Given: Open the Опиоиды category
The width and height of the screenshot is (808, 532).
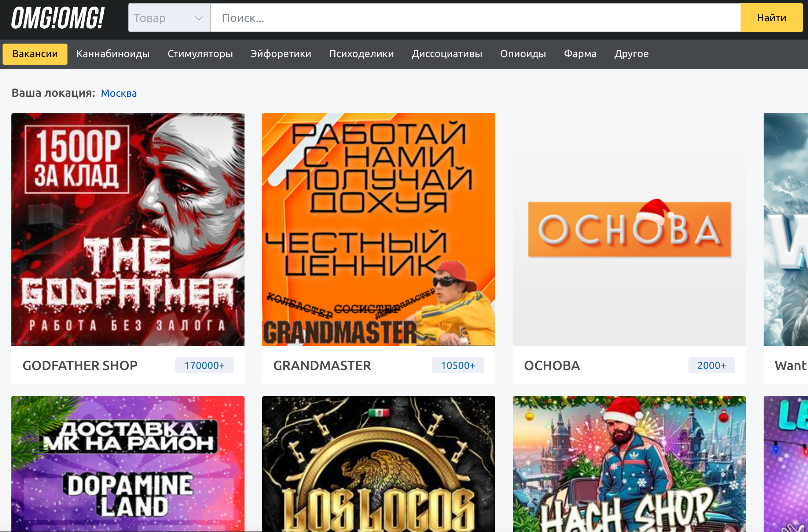Looking at the screenshot, I should pyautogui.click(x=523, y=53).
